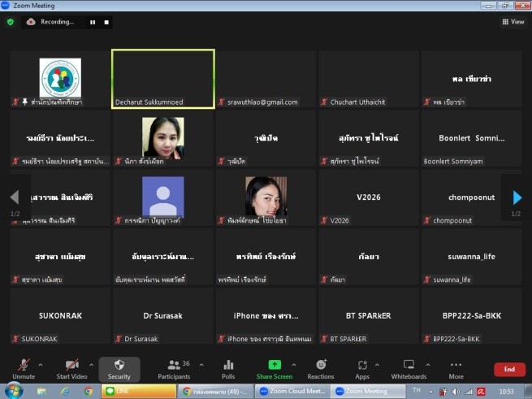Image resolution: width=532 pixels, height=399 pixels.
Task: Expand the Share Screen options arrow
Action: 294,364
